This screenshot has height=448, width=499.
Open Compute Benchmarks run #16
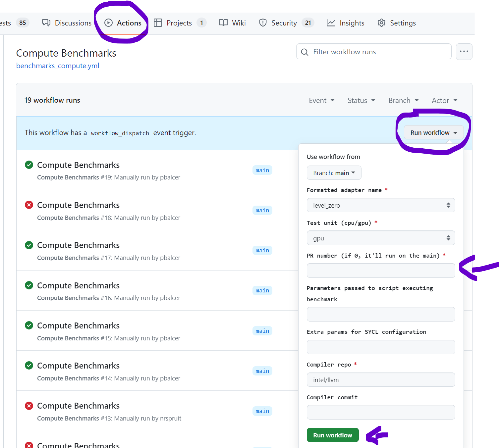point(78,285)
